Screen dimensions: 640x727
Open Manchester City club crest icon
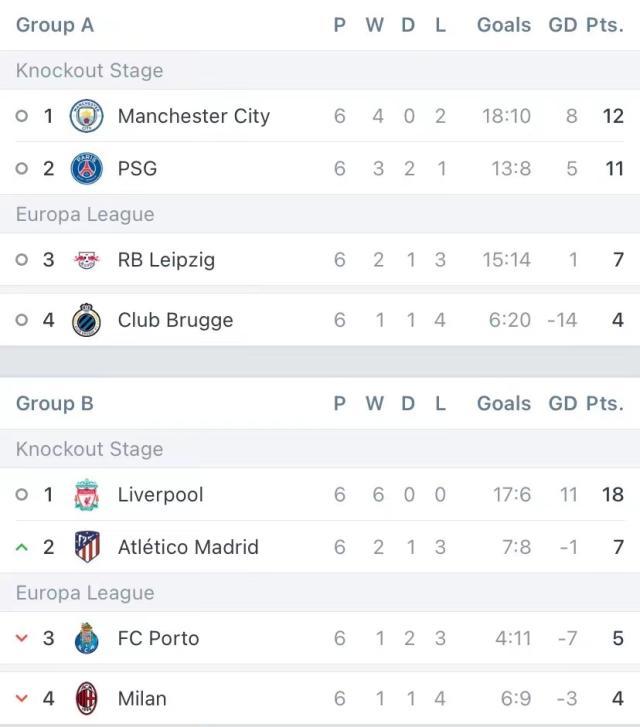coord(86,116)
